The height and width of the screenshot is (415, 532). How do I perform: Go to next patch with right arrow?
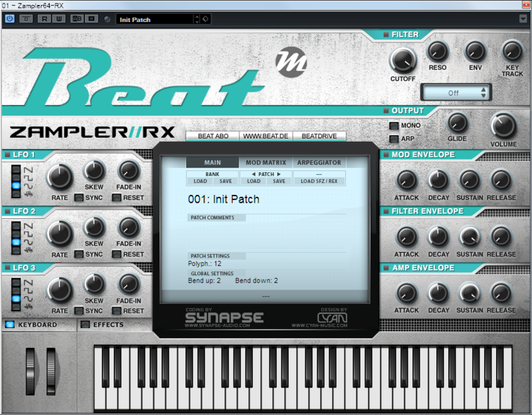[279, 174]
